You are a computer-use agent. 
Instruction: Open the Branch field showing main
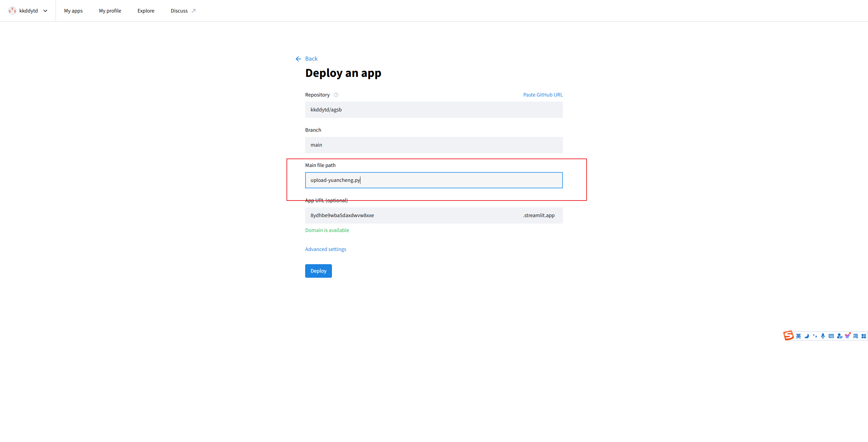click(434, 145)
